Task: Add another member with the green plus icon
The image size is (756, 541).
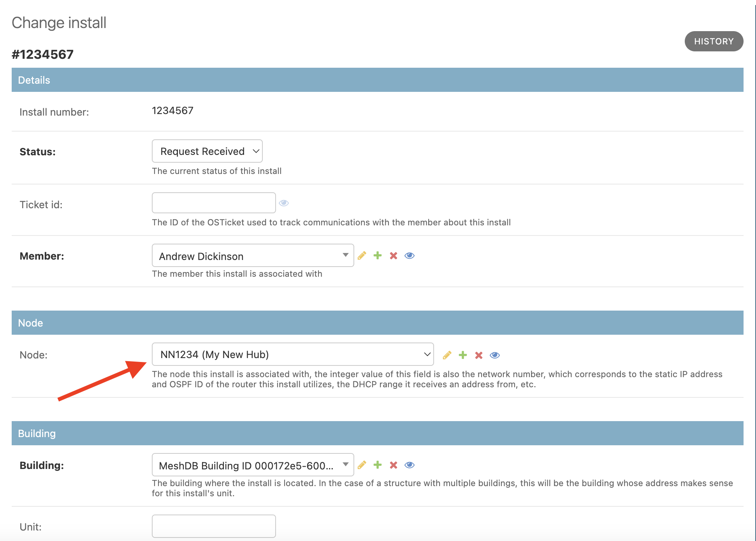Action: pos(378,256)
